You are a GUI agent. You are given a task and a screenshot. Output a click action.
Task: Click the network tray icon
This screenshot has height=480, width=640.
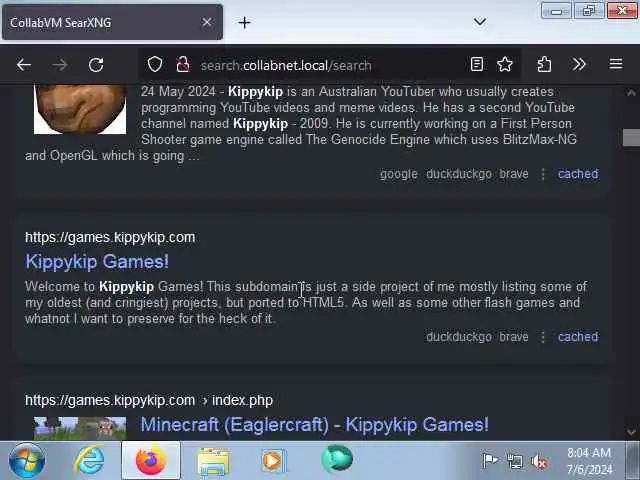(514, 462)
